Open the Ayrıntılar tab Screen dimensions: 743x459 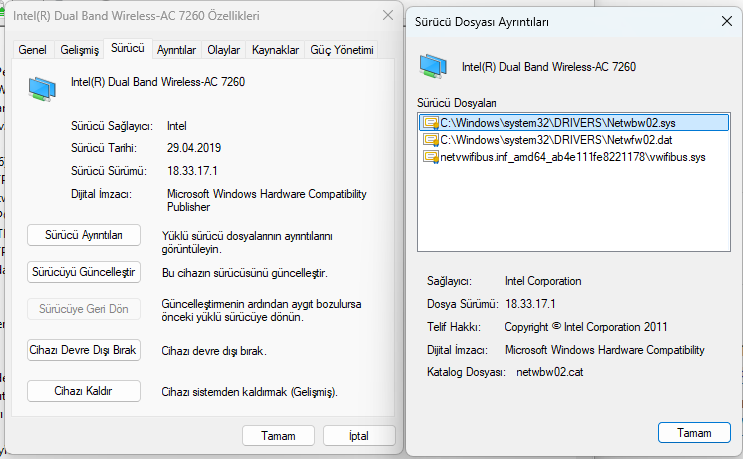click(176, 50)
